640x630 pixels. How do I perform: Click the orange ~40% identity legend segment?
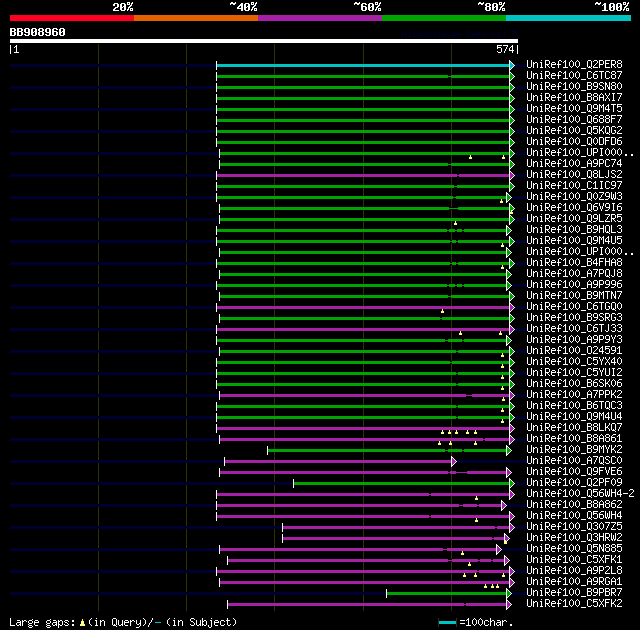(x=196, y=18)
